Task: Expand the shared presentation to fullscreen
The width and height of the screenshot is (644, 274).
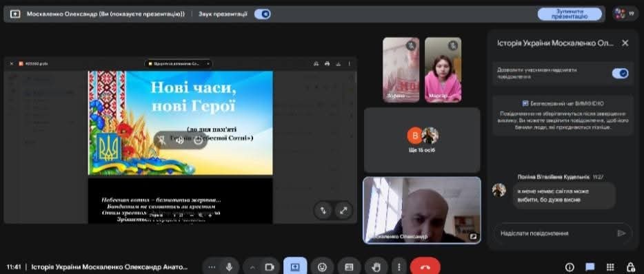Action: [x=343, y=211]
